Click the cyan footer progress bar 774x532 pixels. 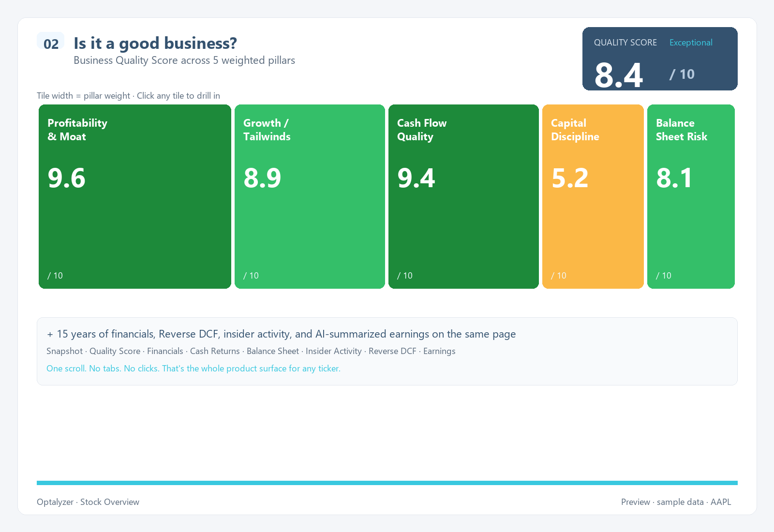point(387,483)
